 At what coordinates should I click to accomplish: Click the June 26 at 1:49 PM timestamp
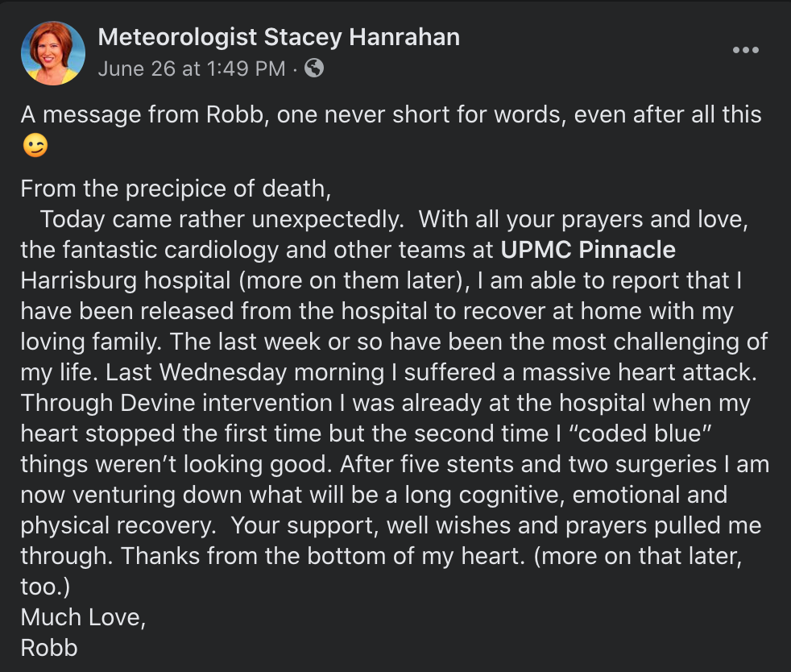pyautogui.click(x=192, y=68)
